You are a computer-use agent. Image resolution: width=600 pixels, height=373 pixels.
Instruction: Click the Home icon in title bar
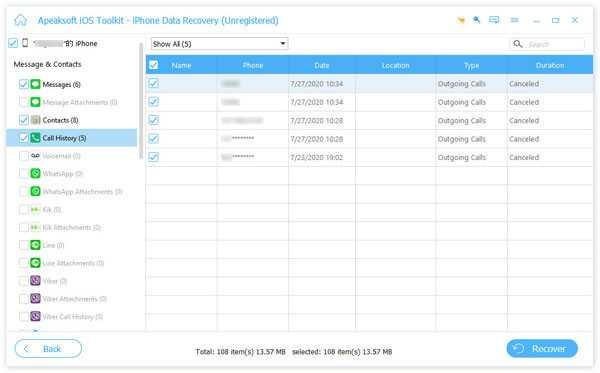pyautogui.click(x=21, y=20)
